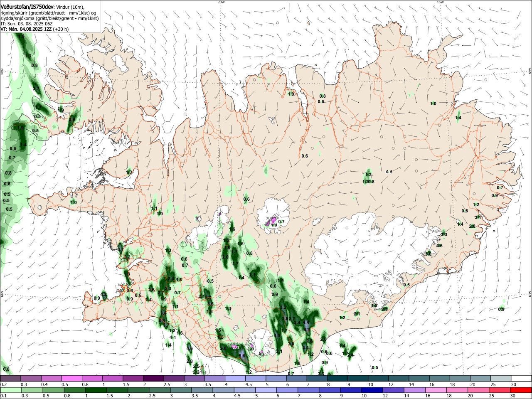Screen dimensions: 532x399
Task: Click the '20W' longitude label
Action: pos(221,2)
